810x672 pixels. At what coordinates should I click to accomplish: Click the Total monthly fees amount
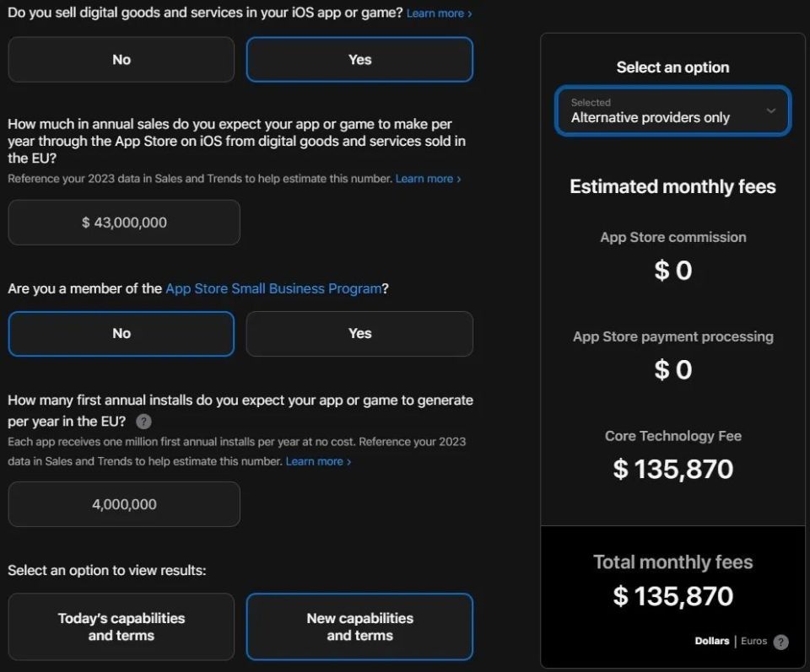click(x=672, y=596)
